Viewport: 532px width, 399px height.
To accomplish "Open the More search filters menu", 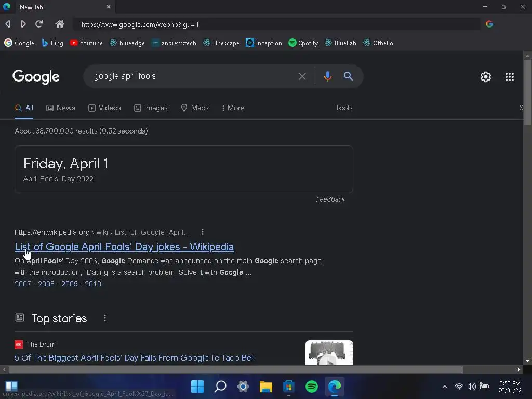I will click(x=233, y=108).
